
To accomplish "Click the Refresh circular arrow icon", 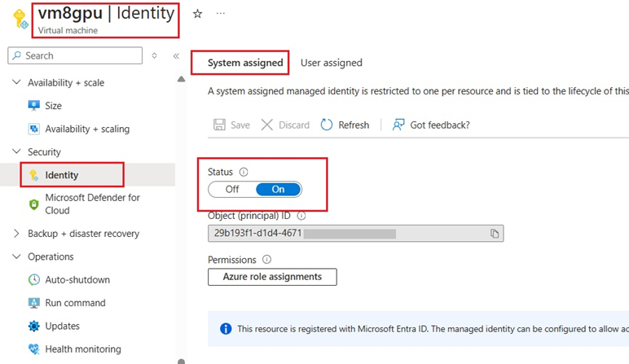I will (327, 125).
